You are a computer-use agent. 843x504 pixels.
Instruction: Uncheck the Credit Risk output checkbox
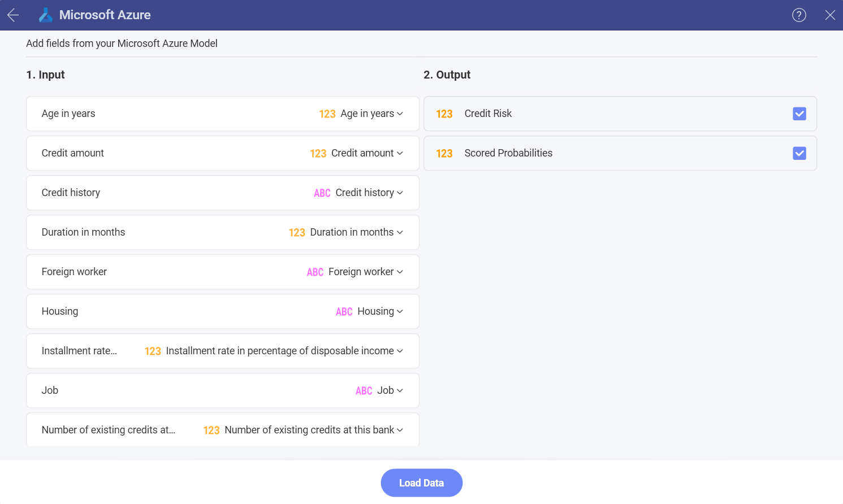(799, 114)
